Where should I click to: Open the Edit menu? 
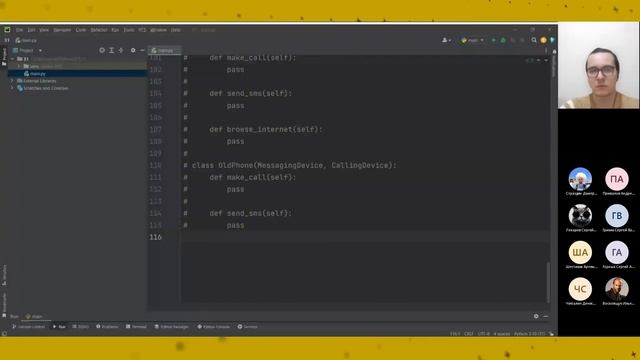31,30
